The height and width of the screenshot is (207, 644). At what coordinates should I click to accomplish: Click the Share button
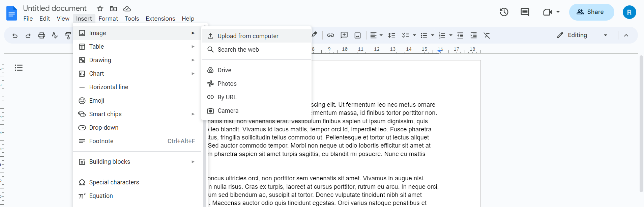coord(592,12)
